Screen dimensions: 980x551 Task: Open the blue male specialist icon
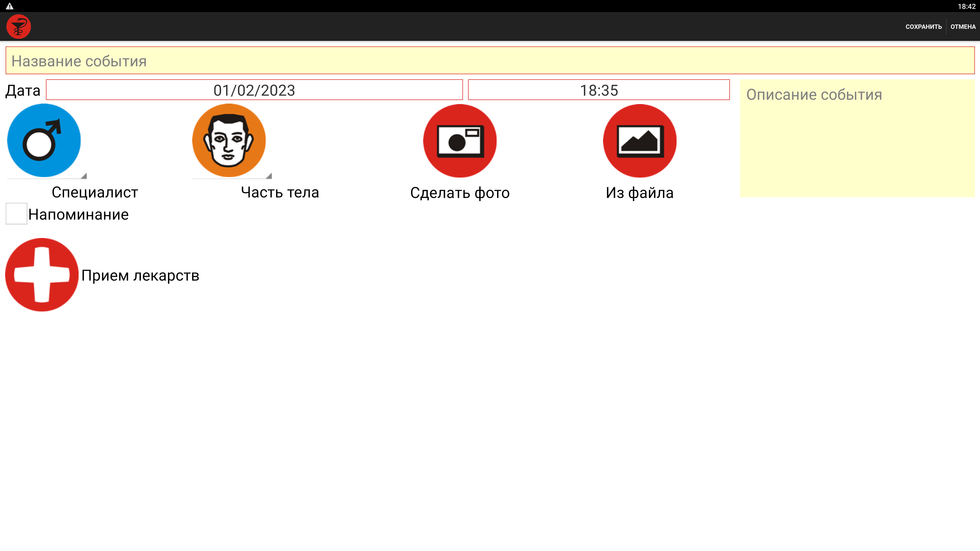click(44, 140)
